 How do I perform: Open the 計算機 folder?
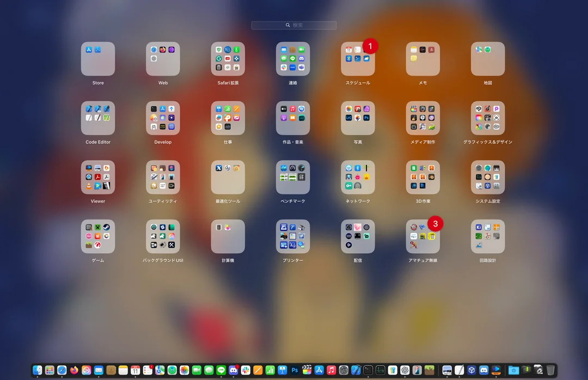coord(228,236)
